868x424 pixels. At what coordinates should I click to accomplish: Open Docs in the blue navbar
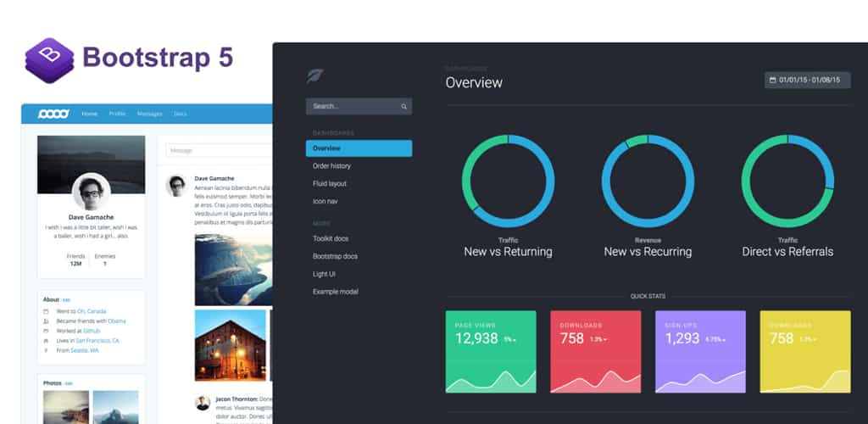[180, 114]
